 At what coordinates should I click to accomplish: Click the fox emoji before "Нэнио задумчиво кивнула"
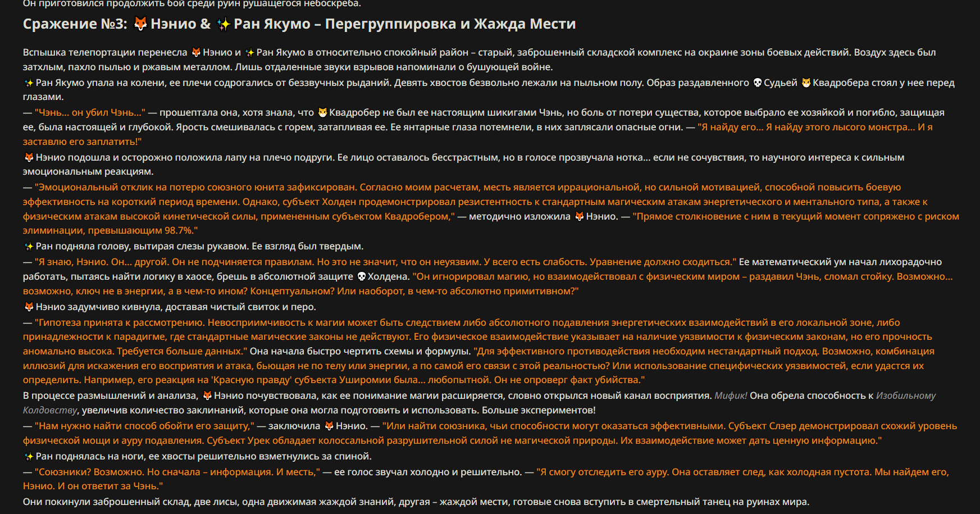[x=29, y=307]
